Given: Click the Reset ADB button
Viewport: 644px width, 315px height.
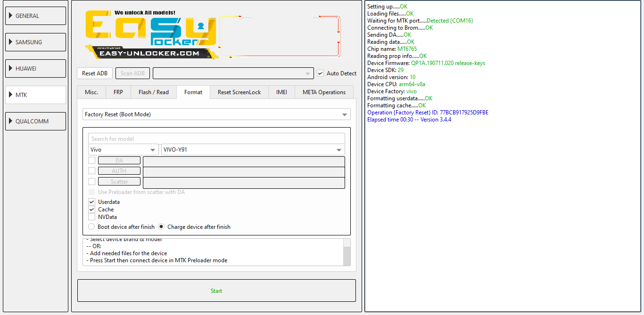Looking at the screenshot, I should click(x=95, y=73).
